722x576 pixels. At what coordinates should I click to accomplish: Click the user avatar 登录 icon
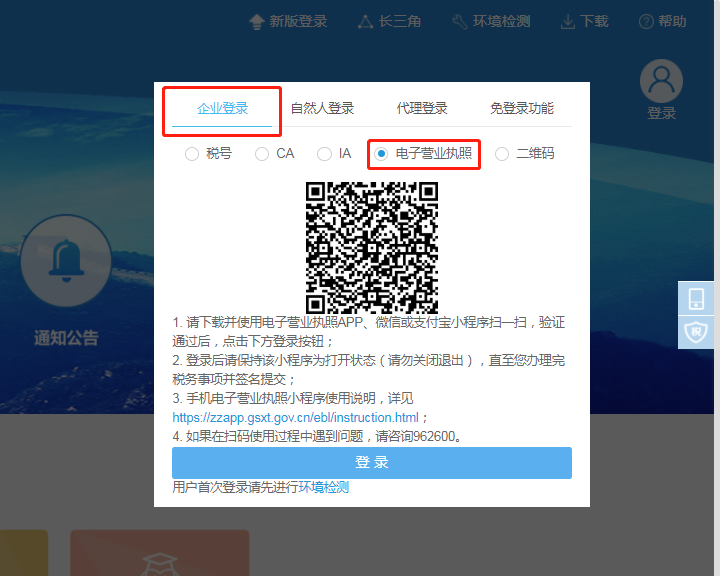661,81
